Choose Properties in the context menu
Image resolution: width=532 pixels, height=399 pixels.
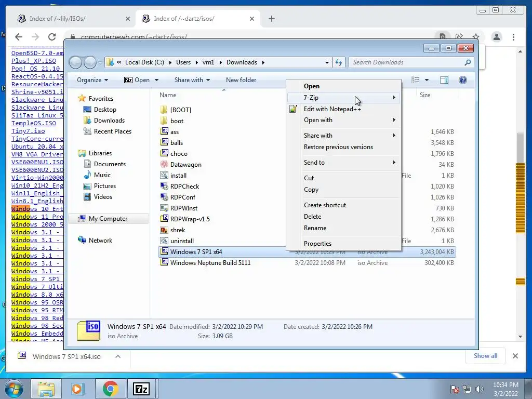tap(344, 244)
